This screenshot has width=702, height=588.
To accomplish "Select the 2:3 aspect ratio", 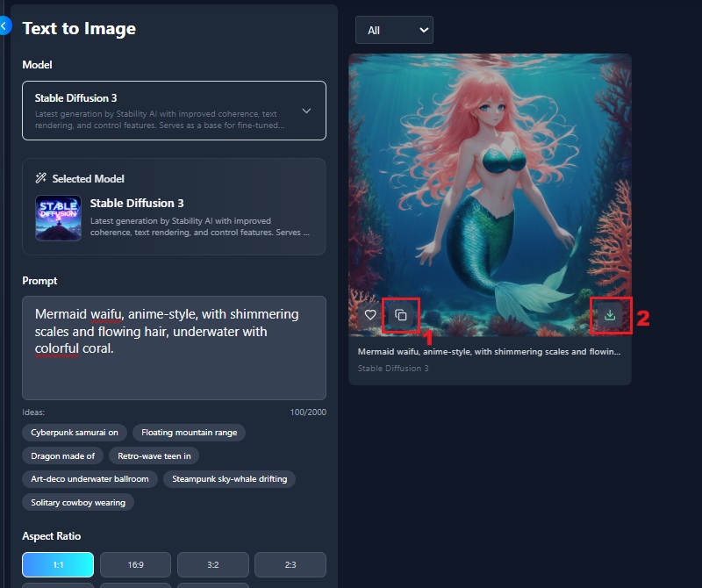I will (x=290, y=564).
